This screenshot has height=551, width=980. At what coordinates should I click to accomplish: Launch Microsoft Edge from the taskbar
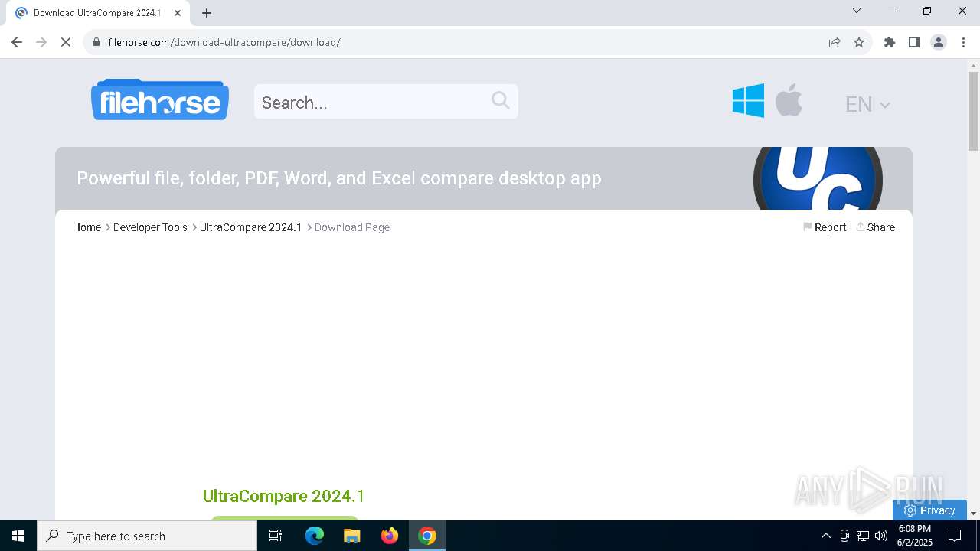(x=315, y=536)
